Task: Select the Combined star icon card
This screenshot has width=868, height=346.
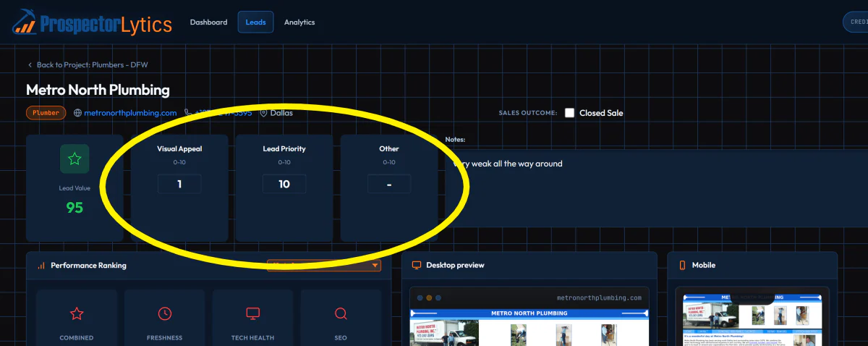Action: coord(77,318)
